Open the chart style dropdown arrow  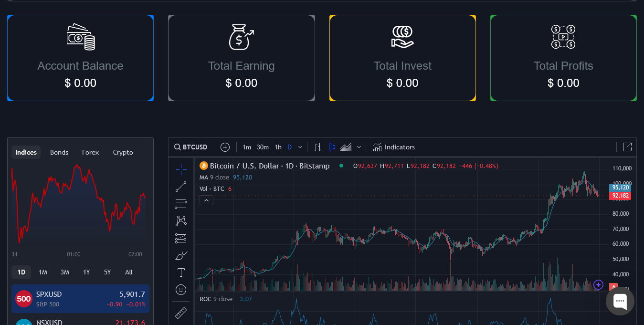(x=359, y=147)
